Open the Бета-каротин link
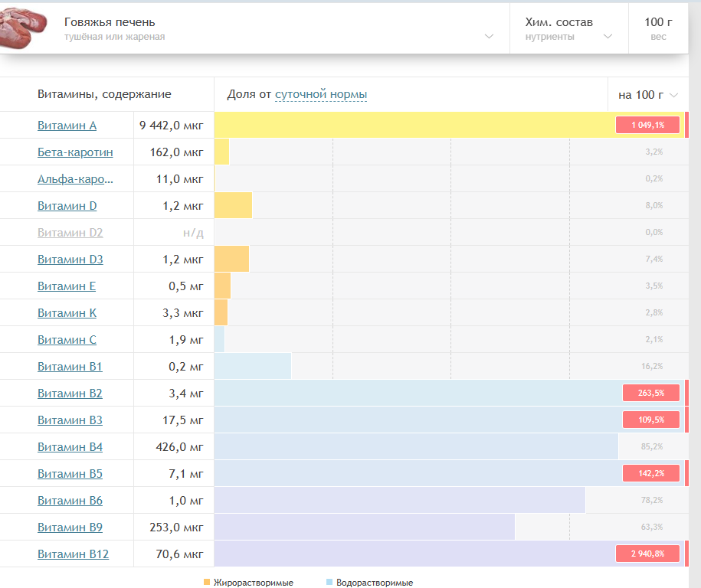701x588 pixels. (x=75, y=152)
